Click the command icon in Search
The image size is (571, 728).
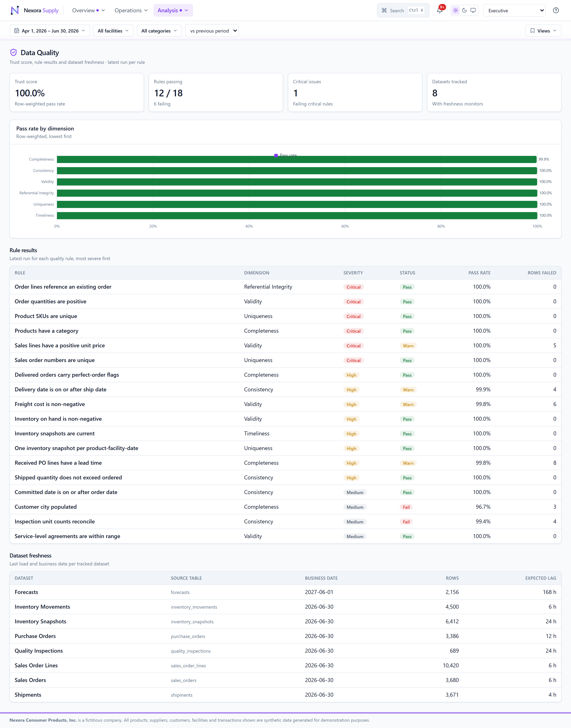click(x=384, y=10)
